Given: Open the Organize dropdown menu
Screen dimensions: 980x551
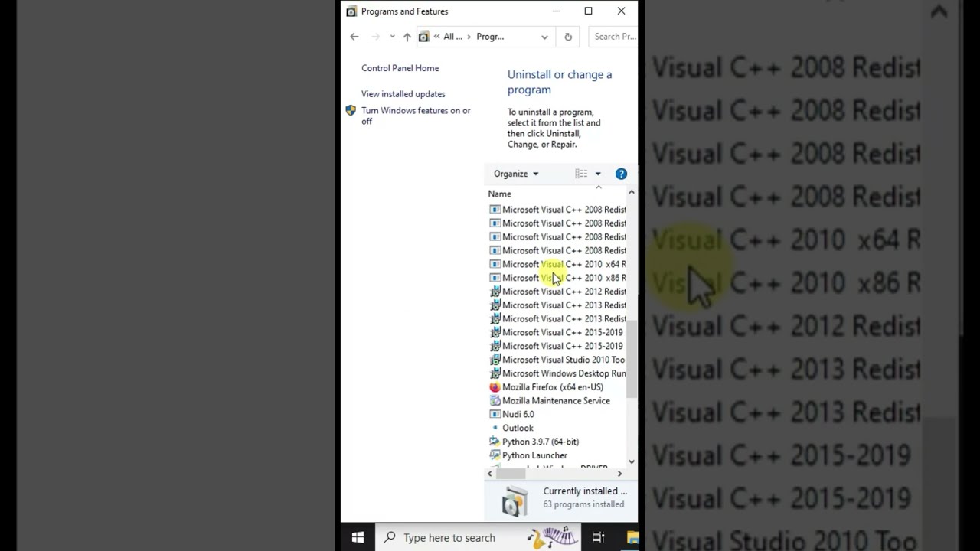Looking at the screenshot, I should 516,174.
